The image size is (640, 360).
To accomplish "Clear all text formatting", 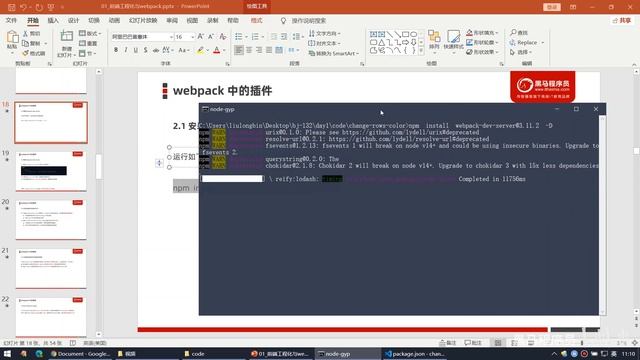I will point(223,37).
